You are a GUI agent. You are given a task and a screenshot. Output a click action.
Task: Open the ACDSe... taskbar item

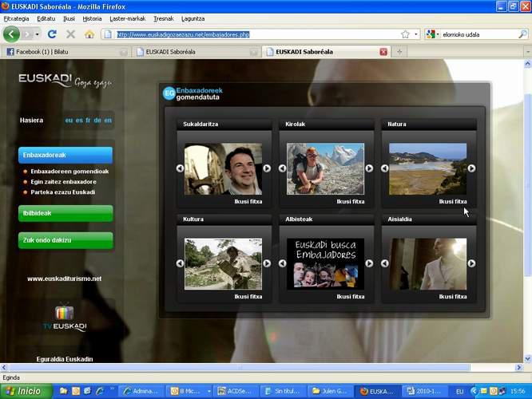[236, 391]
